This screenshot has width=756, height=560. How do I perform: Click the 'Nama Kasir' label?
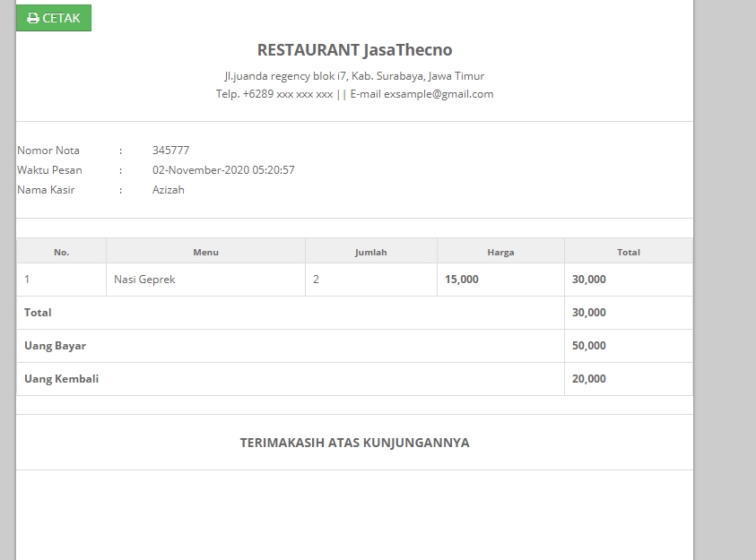pyautogui.click(x=46, y=190)
